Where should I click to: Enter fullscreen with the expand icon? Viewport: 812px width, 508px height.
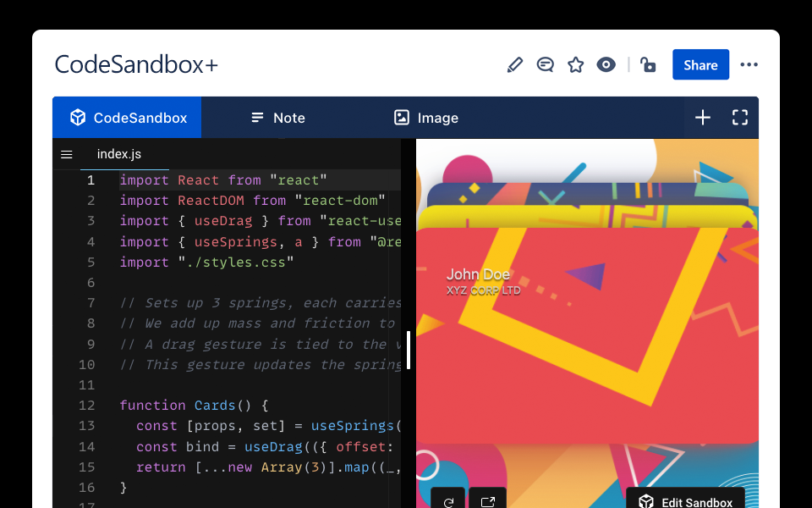click(x=740, y=118)
